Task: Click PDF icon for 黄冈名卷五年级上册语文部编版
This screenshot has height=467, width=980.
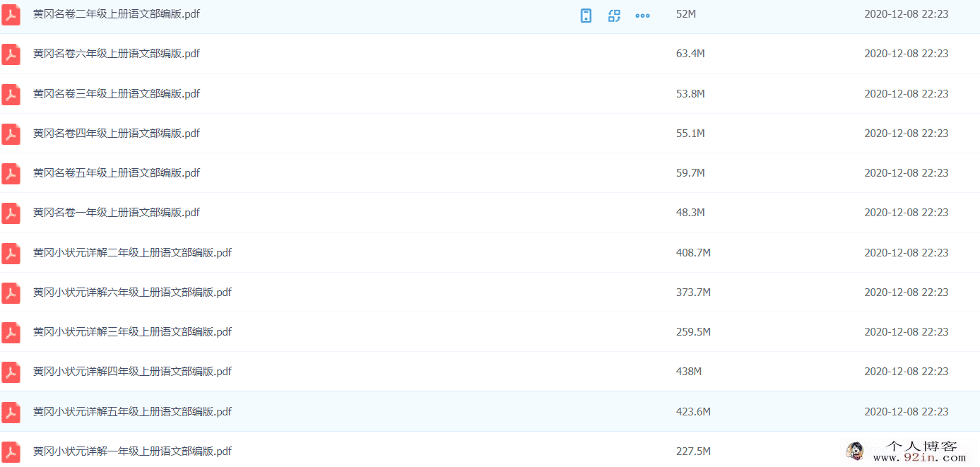Action: 11,174
